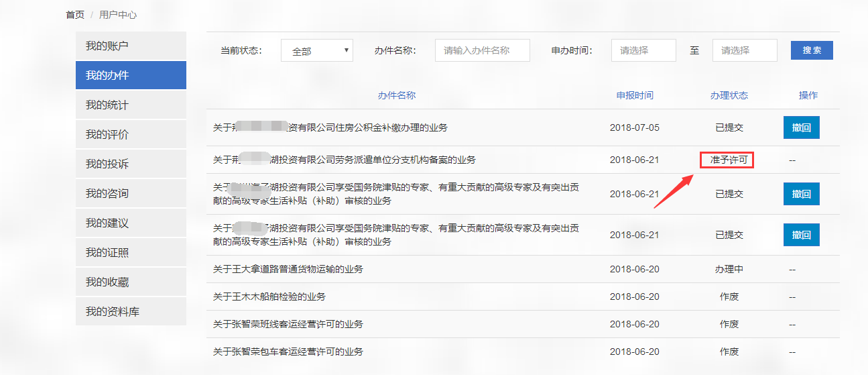The width and height of the screenshot is (868, 375).
Task: Go to 我的收藏
Action: coord(131,282)
